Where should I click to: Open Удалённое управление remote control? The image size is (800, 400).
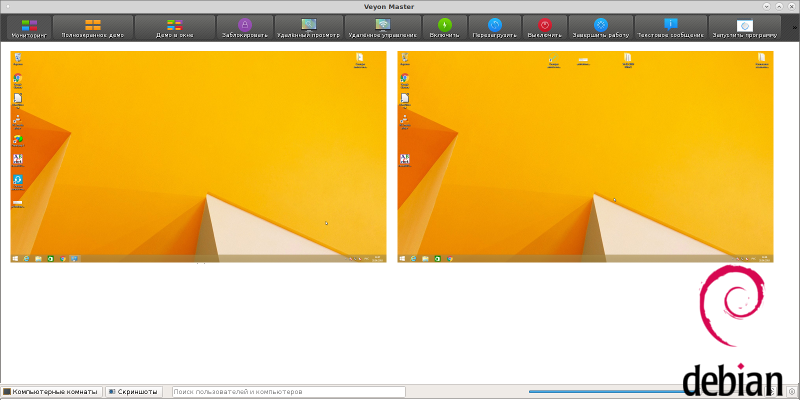point(383,28)
